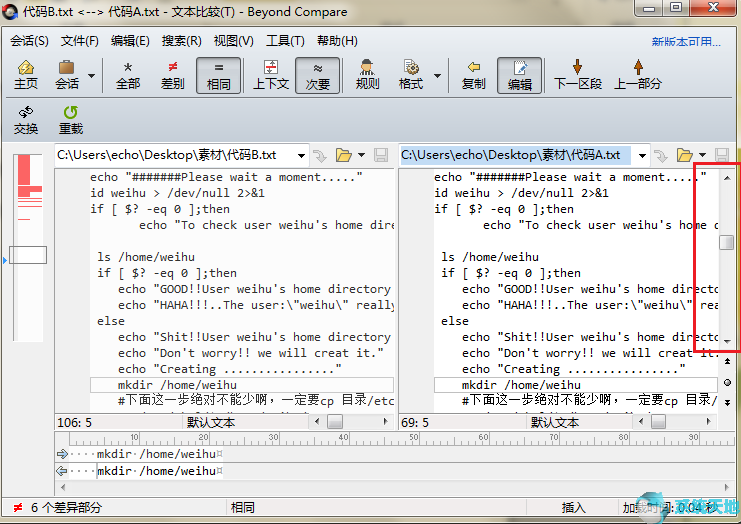
Task: Open the 编辑(E) menu
Action: pyautogui.click(x=130, y=41)
